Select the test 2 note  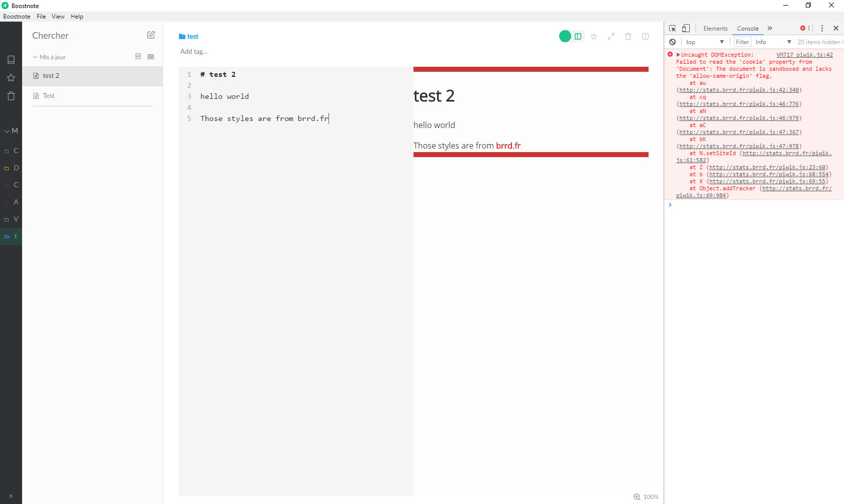pos(92,76)
